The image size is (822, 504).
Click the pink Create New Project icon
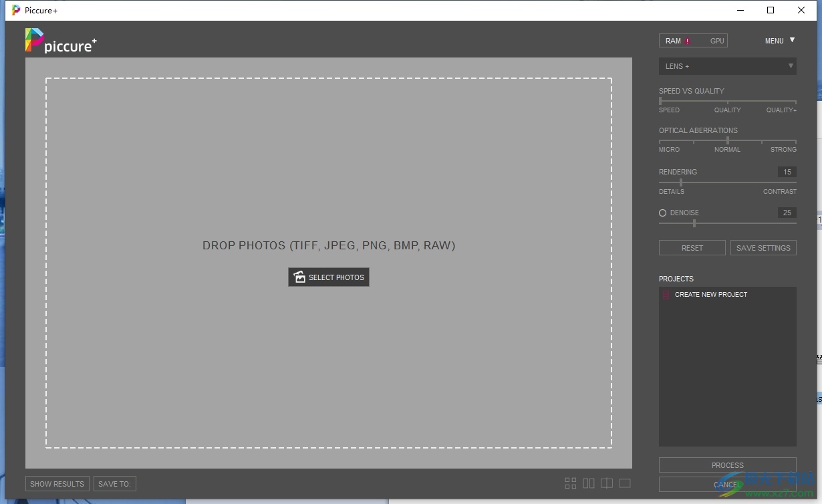click(x=666, y=295)
